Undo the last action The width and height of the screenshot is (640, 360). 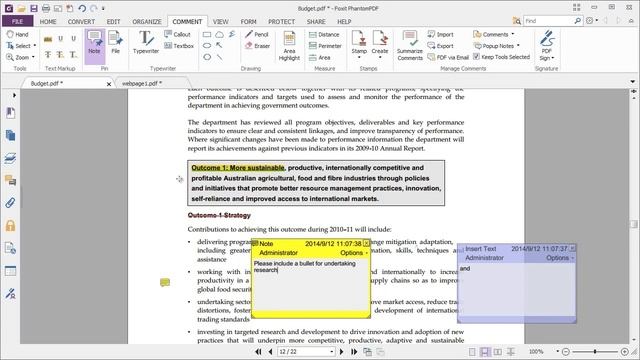click(82, 8)
